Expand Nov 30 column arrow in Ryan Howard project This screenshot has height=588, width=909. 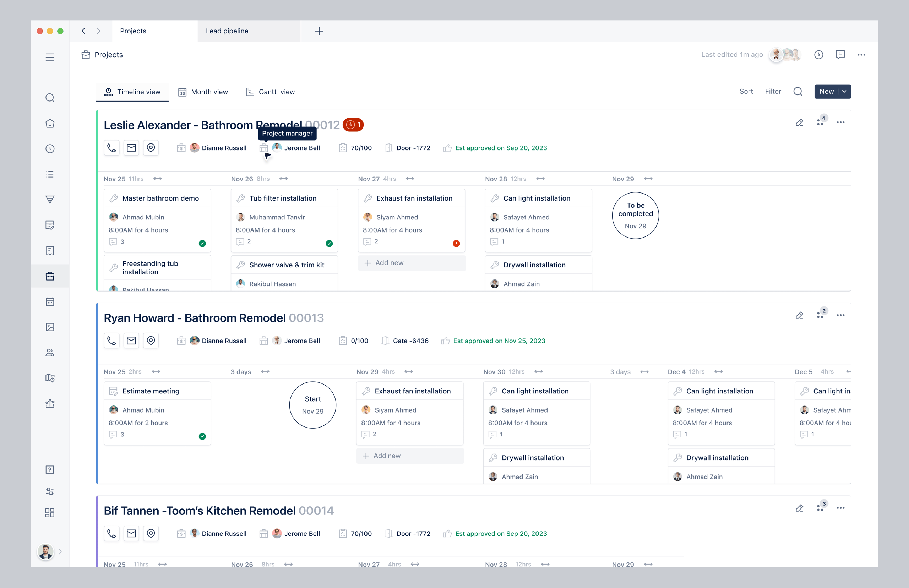538,371
